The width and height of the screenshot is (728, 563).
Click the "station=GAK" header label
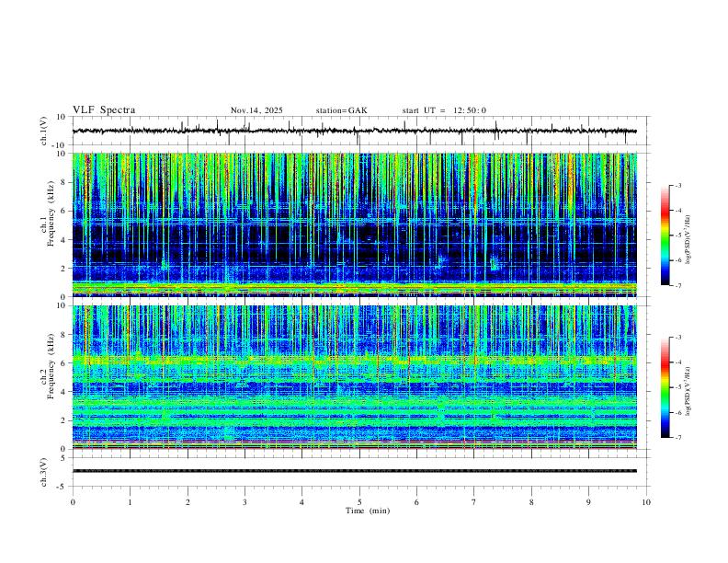pos(341,110)
